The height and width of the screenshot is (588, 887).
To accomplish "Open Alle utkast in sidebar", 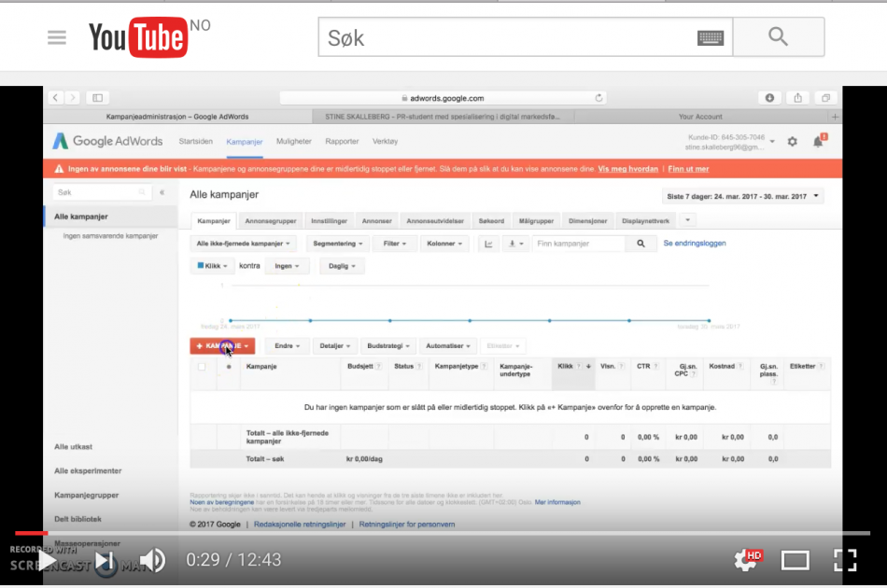I will [x=73, y=447].
